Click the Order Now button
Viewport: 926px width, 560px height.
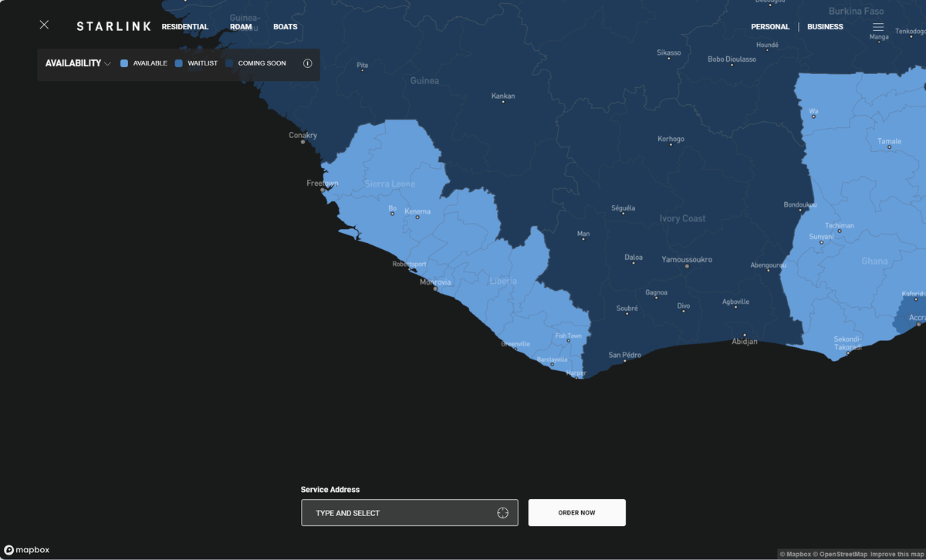coord(577,513)
